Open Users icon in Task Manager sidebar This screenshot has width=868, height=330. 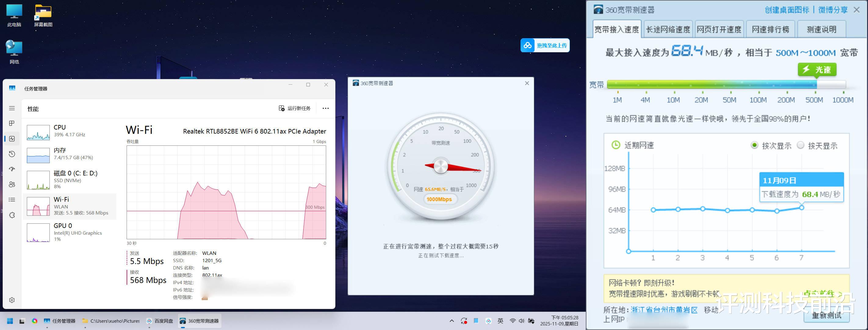click(12, 184)
